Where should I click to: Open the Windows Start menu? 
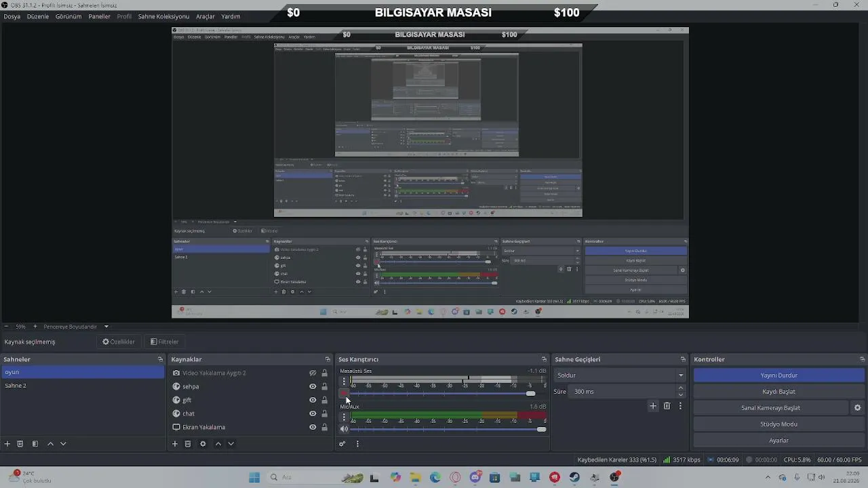(x=254, y=477)
